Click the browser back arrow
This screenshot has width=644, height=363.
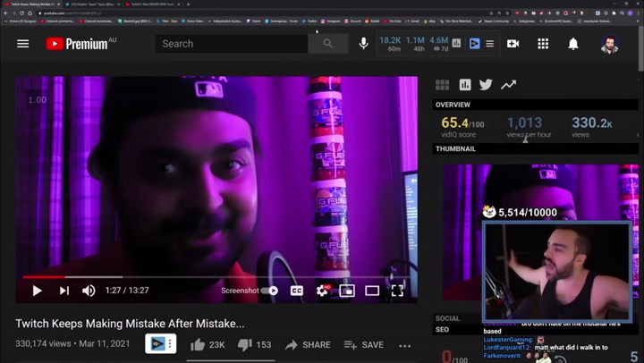(x=5, y=13)
